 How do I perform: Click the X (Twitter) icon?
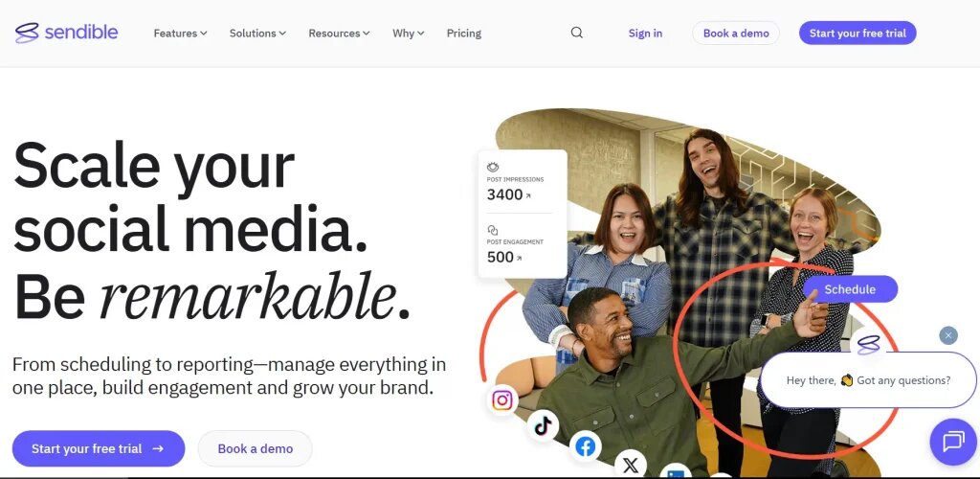[631, 465]
